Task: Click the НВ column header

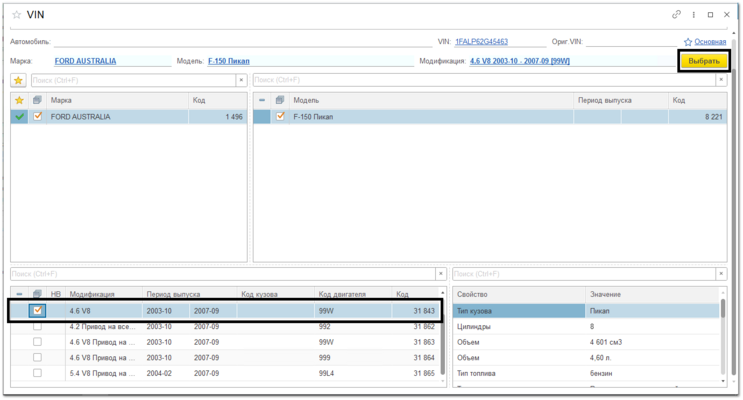Action: 55,294
